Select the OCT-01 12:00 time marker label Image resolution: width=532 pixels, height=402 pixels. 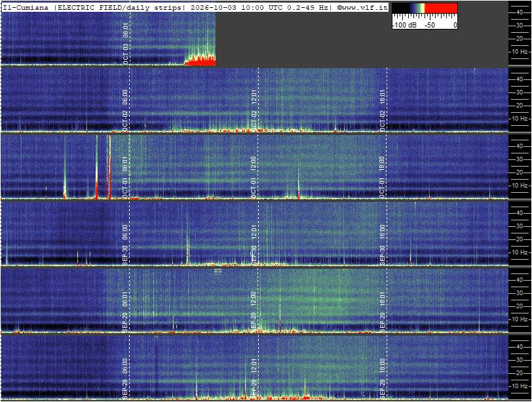254,177
